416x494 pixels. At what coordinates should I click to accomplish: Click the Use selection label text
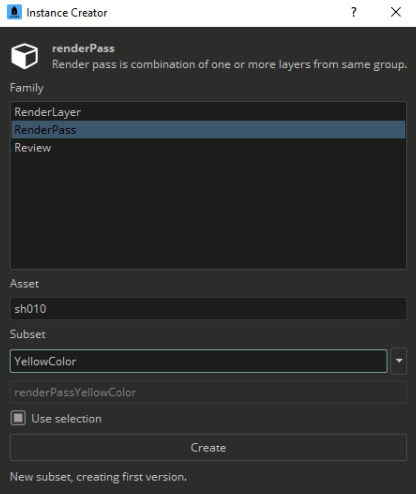click(66, 419)
